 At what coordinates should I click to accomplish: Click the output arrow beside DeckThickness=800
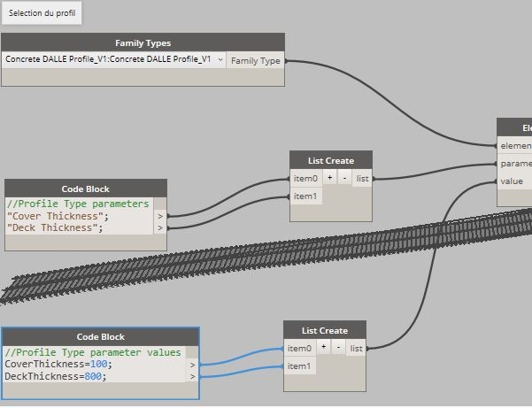tap(192, 377)
